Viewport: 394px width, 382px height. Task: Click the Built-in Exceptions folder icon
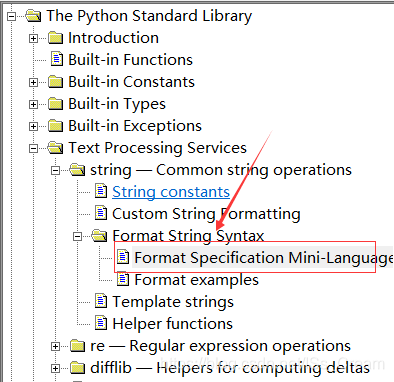click(x=55, y=126)
